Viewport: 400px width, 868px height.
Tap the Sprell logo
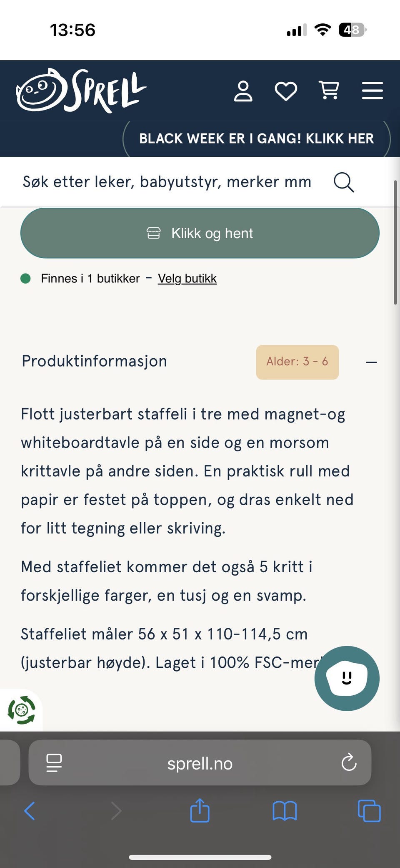81,90
